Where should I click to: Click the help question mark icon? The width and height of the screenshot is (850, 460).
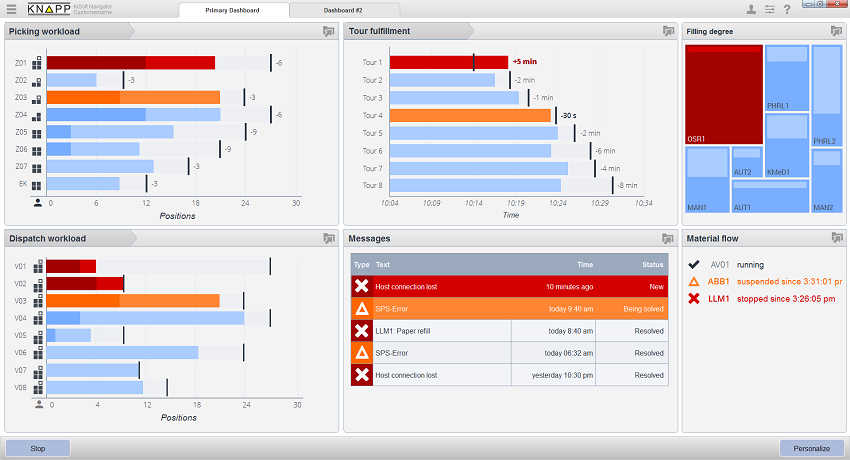[x=787, y=9]
